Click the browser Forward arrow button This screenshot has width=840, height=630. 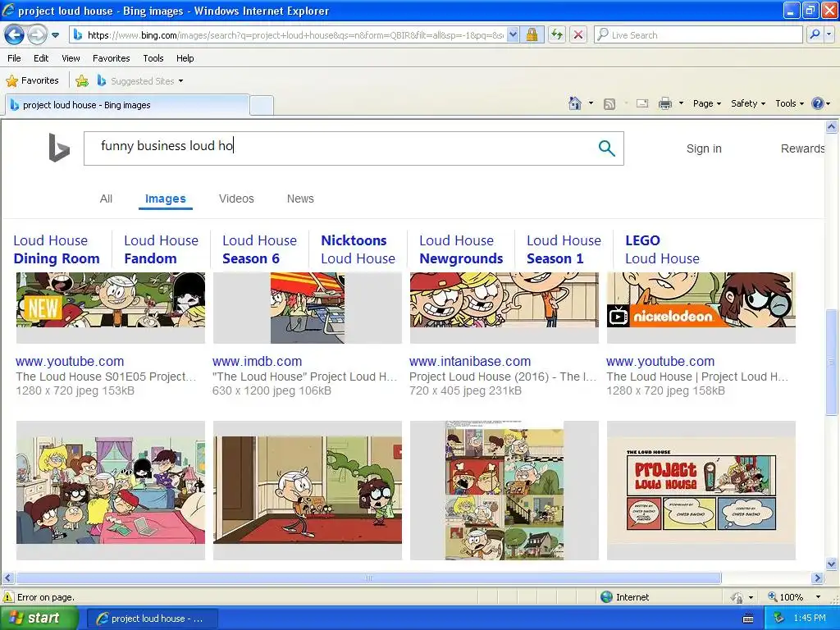[x=37, y=35]
